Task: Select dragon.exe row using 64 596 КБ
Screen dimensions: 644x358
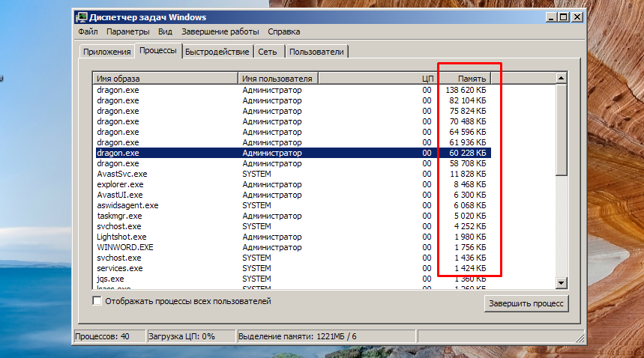Action: click(x=293, y=132)
